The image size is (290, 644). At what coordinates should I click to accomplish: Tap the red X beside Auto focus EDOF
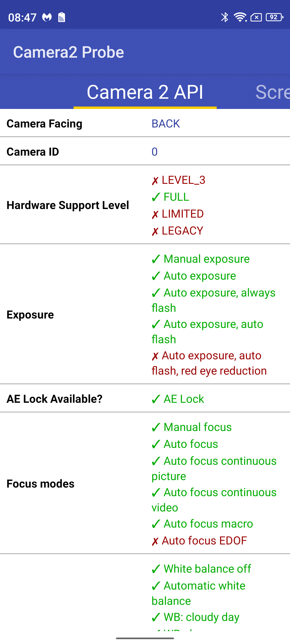(155, 541)
